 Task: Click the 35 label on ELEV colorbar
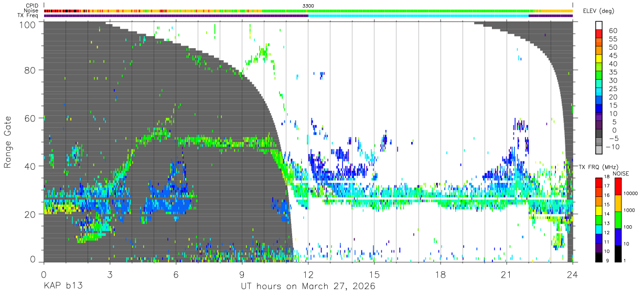tap(612, 72)
